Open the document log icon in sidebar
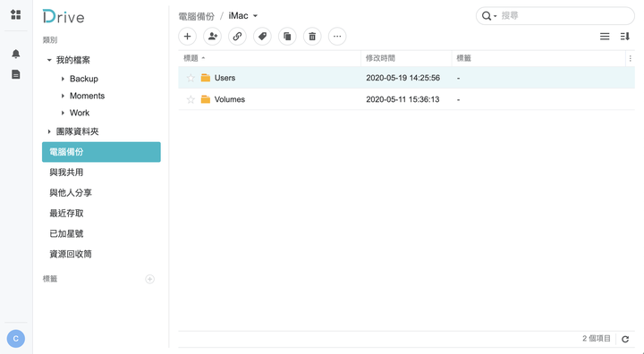Viewport: 644px width, 354px height. (x=15, y=74)
